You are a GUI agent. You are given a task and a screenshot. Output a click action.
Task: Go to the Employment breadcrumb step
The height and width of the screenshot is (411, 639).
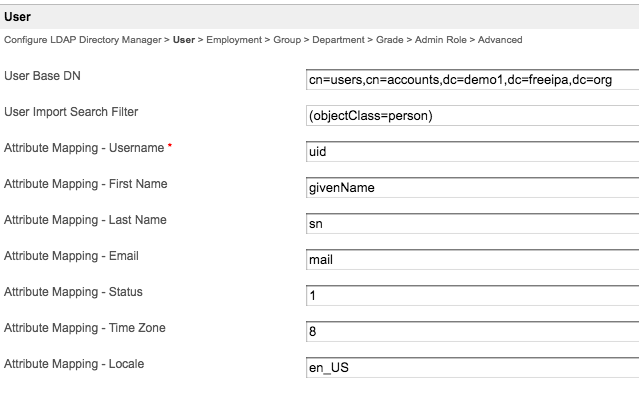(x=233, y=40)
